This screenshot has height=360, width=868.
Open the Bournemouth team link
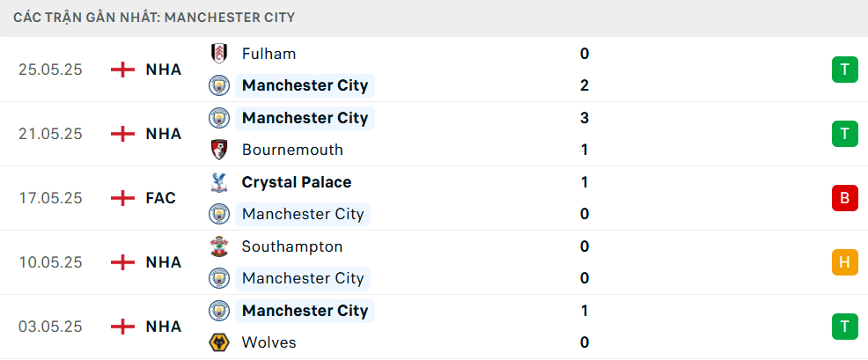(292, 151)
